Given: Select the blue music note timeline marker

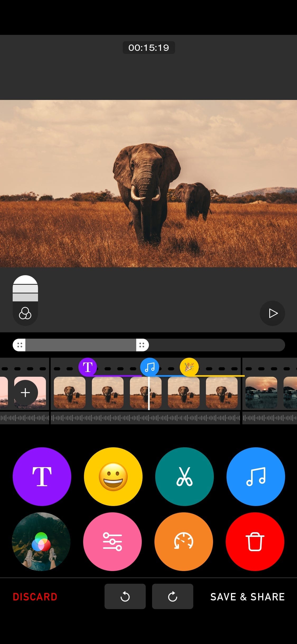Looking at the screenshot, I should 150,367.
